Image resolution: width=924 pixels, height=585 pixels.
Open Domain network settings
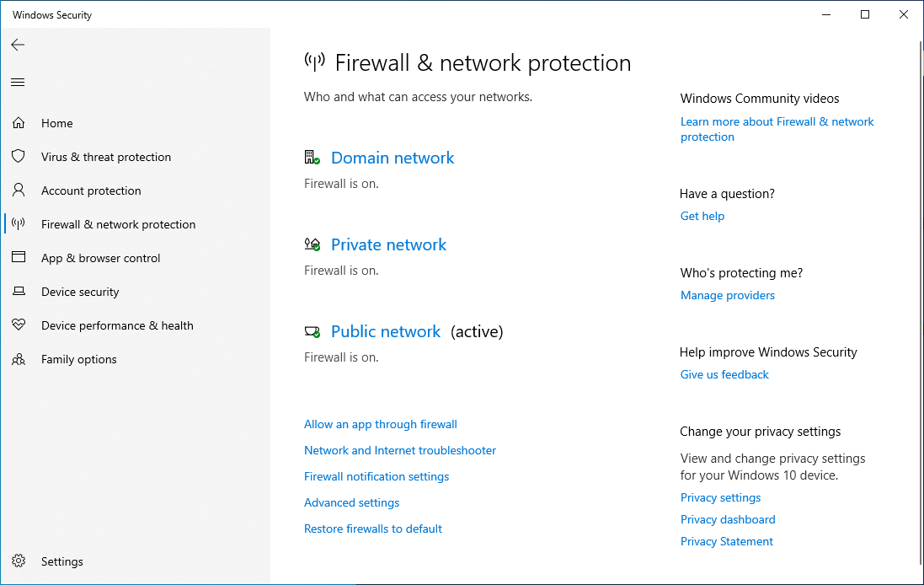[392, 158]
